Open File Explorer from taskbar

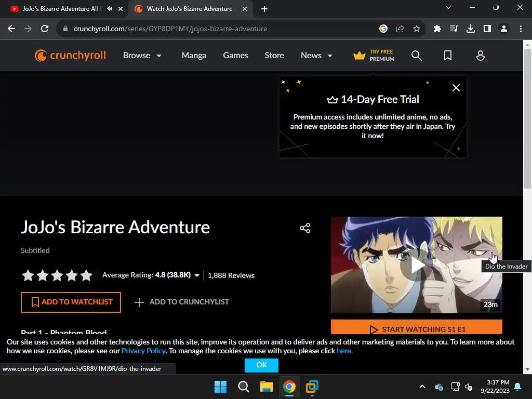(x=267, y=387)
